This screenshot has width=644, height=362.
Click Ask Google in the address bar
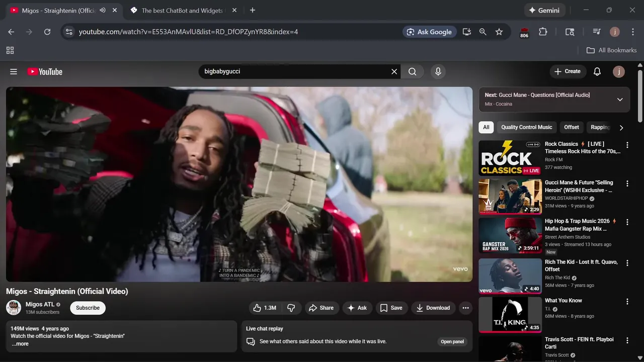click(x=430, y=32)
